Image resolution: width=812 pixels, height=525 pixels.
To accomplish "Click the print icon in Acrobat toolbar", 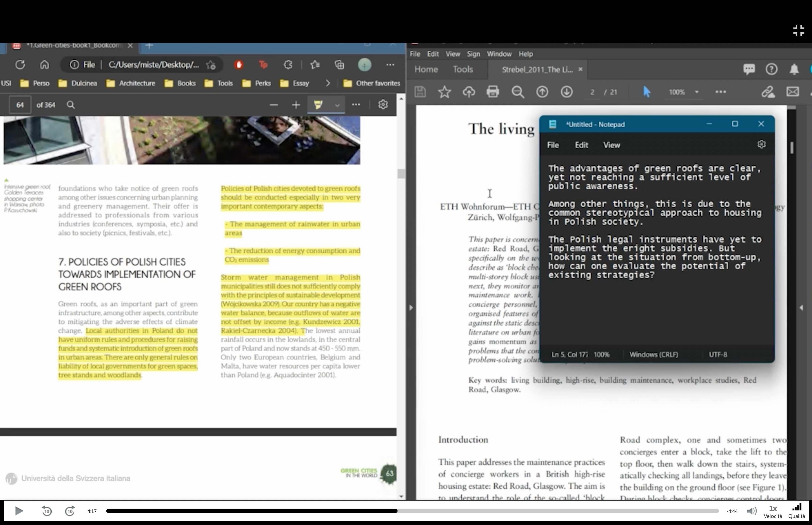I will pos(493,92).
